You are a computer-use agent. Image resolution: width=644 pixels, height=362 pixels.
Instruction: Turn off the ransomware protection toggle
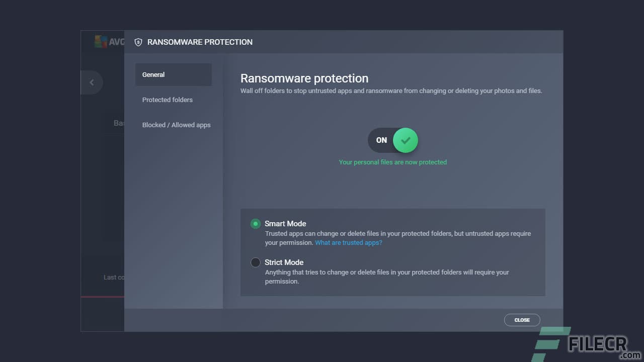point(393,140)
